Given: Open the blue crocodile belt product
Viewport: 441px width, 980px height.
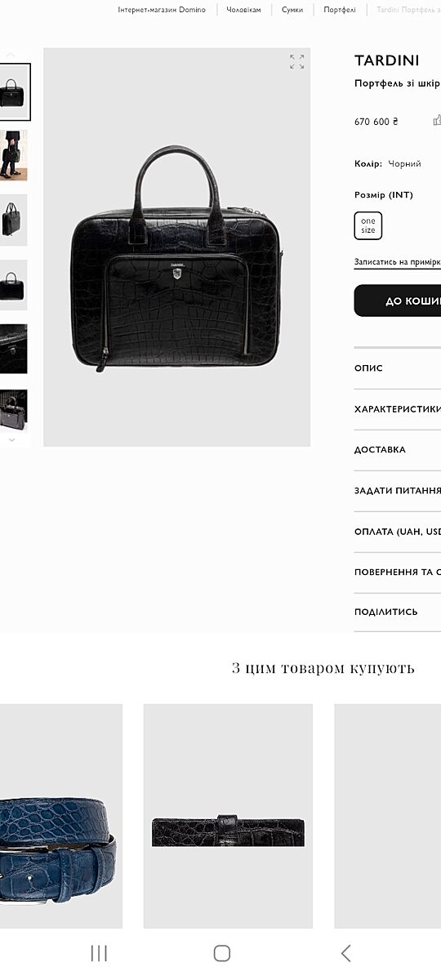Looking at the screenshot, I should (60, 816).
